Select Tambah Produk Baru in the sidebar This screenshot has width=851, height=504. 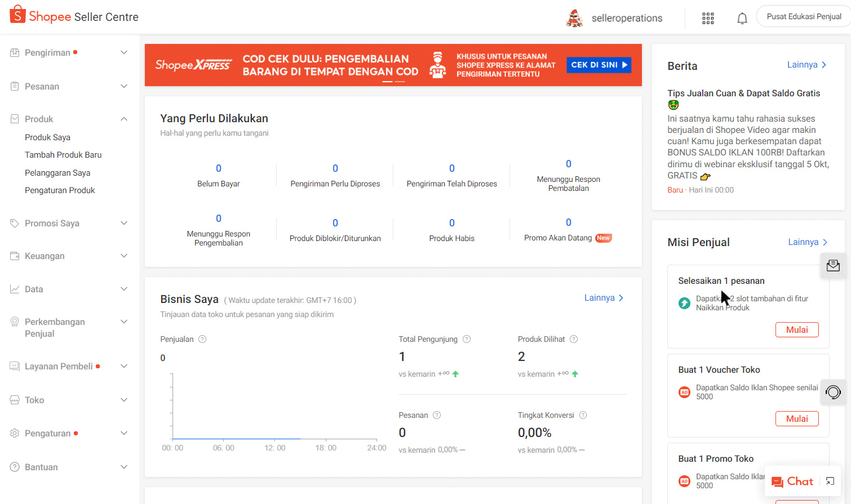pyautogui.click(x=63, y=154)
